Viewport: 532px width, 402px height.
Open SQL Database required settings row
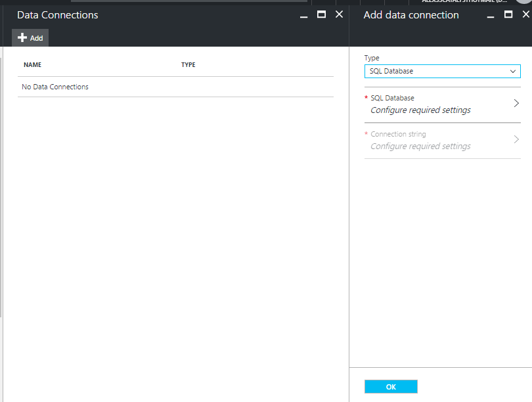tap(443, 104)
